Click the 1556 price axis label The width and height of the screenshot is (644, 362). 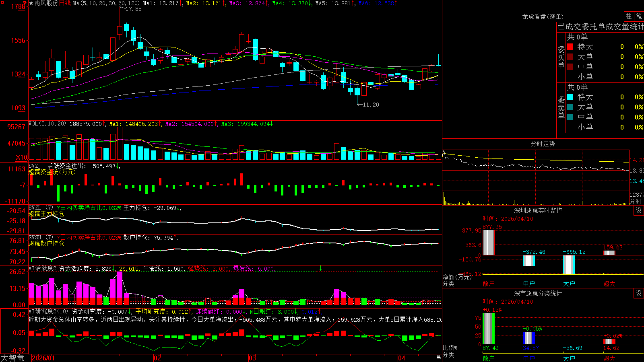18,40
